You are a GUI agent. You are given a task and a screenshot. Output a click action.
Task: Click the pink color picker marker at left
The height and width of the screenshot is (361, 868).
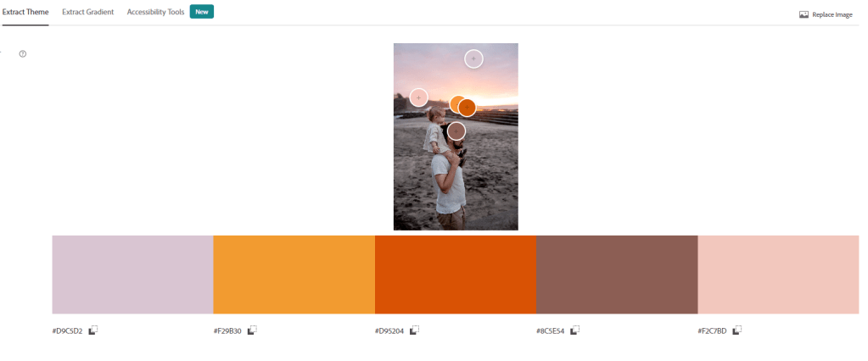(418, 97)
